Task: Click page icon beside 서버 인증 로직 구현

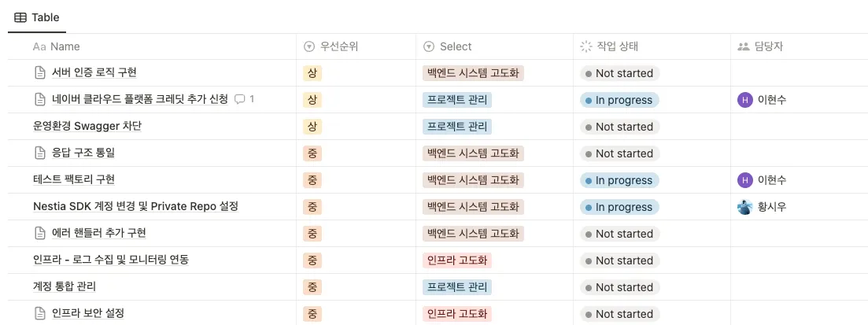Action: [40, 72]
